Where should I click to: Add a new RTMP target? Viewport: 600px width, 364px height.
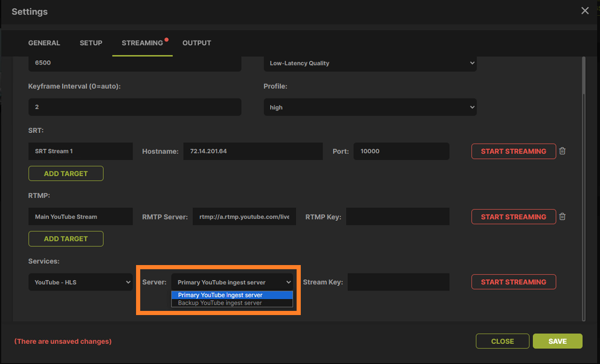[x=66, y=239]
